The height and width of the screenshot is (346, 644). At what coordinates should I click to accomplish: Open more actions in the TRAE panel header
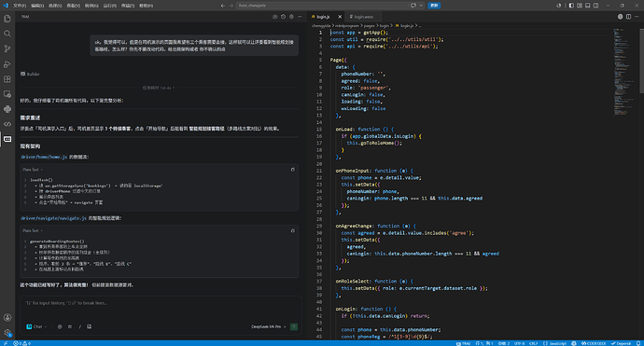[x=300, y=17]
